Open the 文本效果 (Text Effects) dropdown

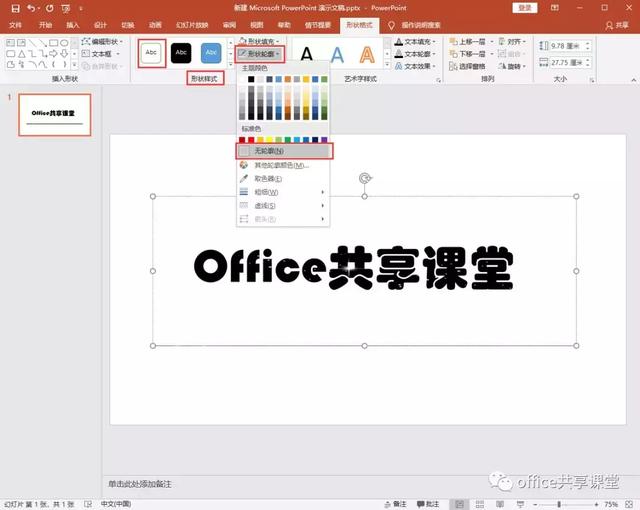pyautogui.click(x=415, y=66)
